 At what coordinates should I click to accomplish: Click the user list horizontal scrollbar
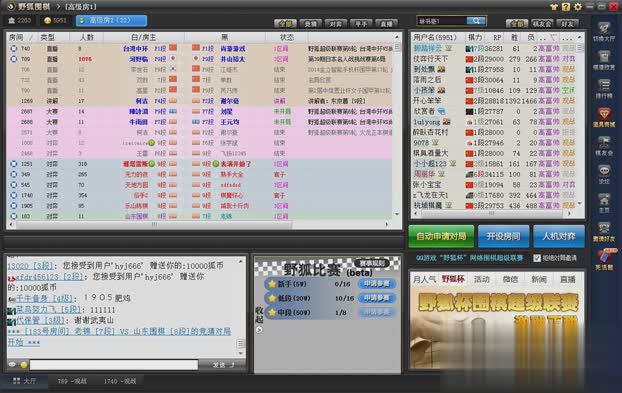tap(492, 214)
